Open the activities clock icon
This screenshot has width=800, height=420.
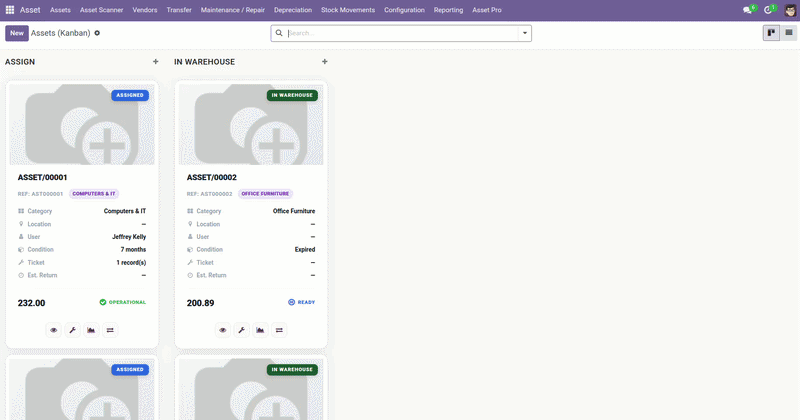pos(769,10)
